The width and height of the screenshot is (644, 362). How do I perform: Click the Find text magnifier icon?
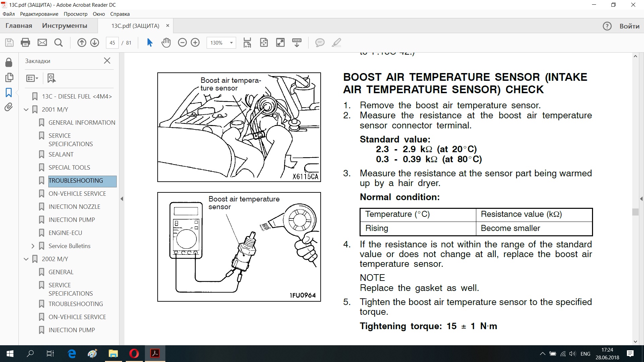coord(58,43)
